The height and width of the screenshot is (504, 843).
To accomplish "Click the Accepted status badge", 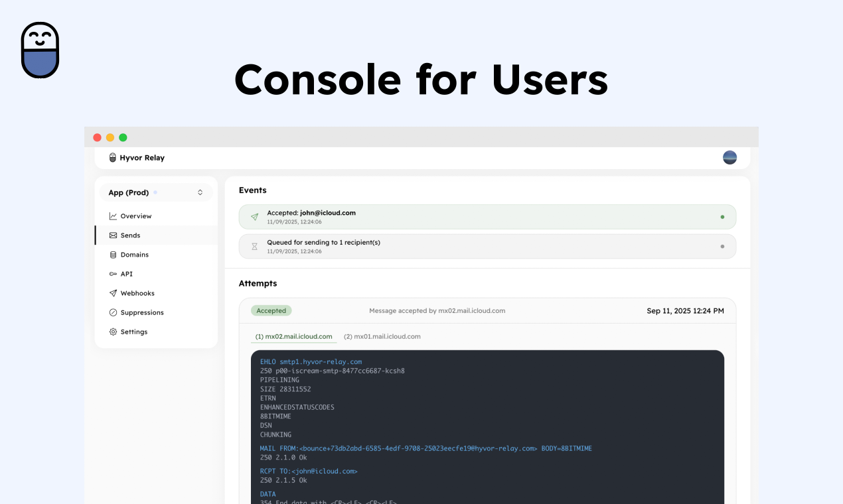I will coord(271,310).
